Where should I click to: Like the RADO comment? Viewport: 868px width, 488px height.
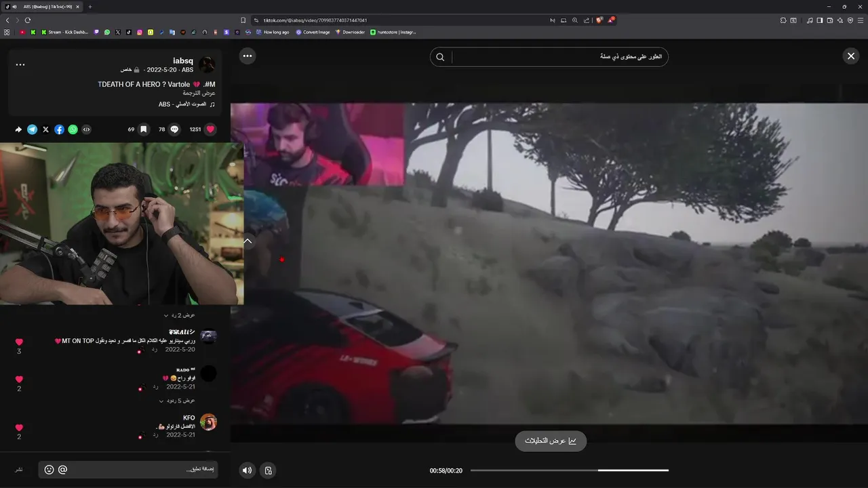point(19,380)
